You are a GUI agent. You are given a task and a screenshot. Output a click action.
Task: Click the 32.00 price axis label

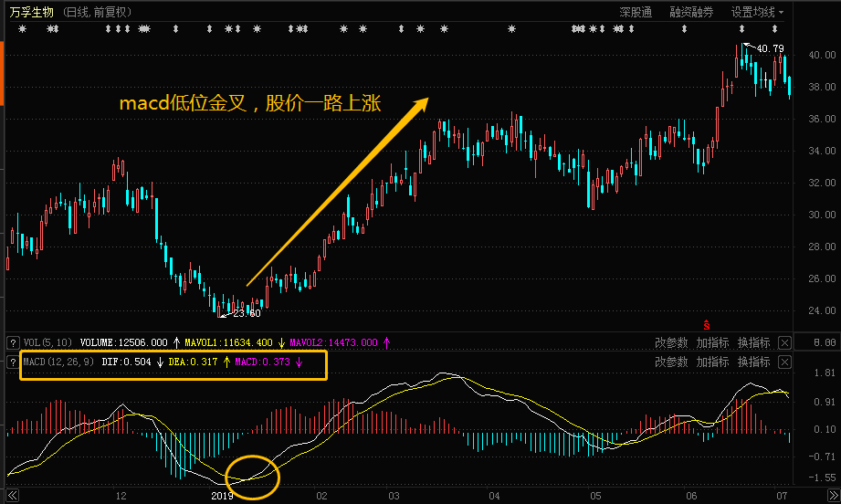pos(822,183)
